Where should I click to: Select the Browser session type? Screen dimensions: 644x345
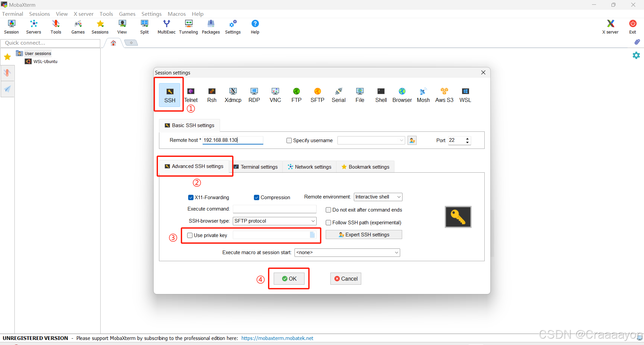click(x=402, y=95)
